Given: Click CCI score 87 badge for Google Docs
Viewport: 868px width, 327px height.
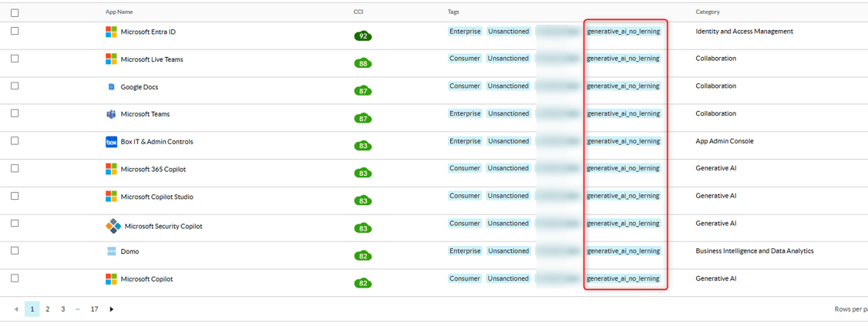Looking at the screenshot, I should pyautogui.click(x=363, y=90).
